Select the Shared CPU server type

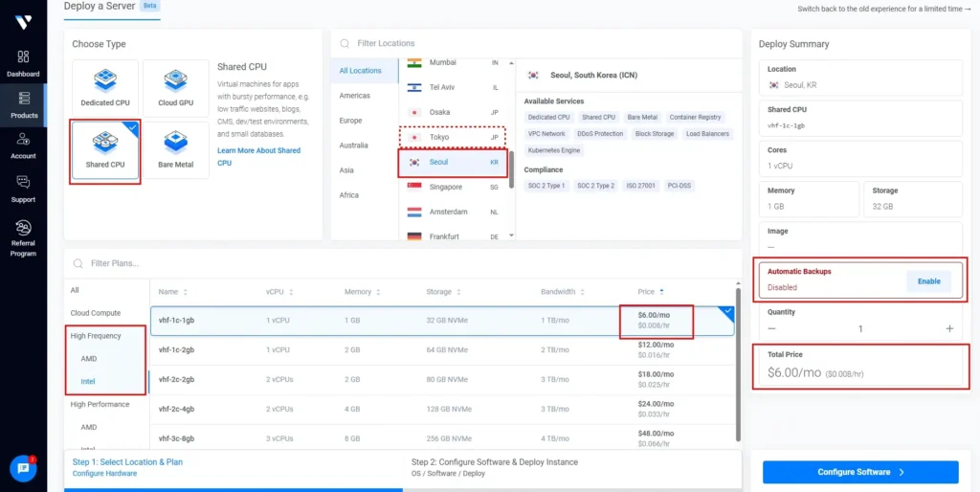pos(105,150)
